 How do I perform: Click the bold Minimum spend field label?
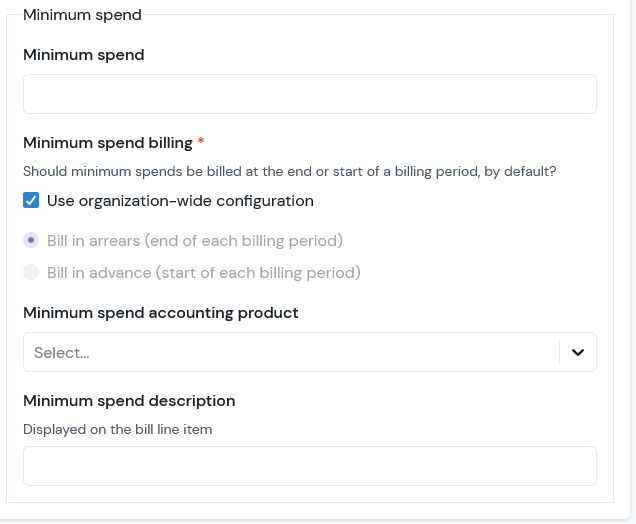coord(84,55)
